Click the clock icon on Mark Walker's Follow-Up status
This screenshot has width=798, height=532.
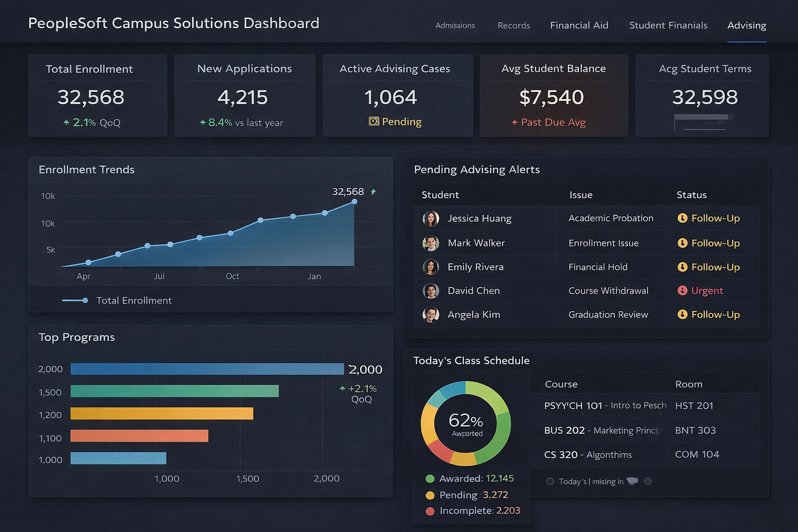pos(682,243)
